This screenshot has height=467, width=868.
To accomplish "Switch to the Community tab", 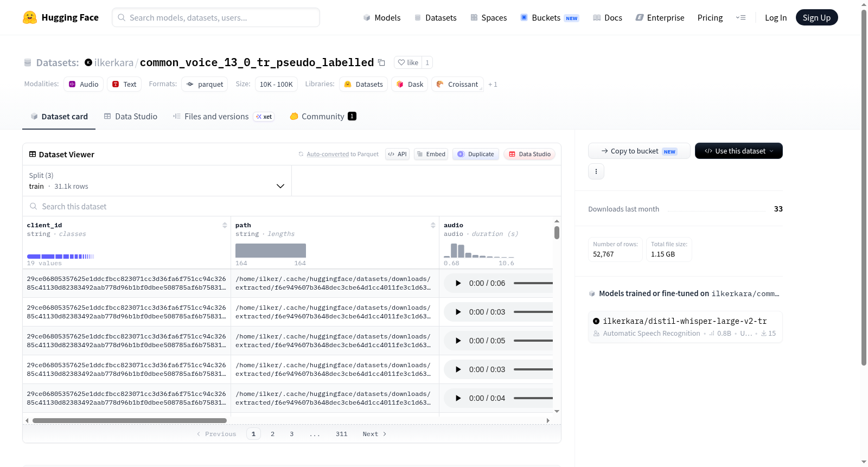I will point(323,116).
